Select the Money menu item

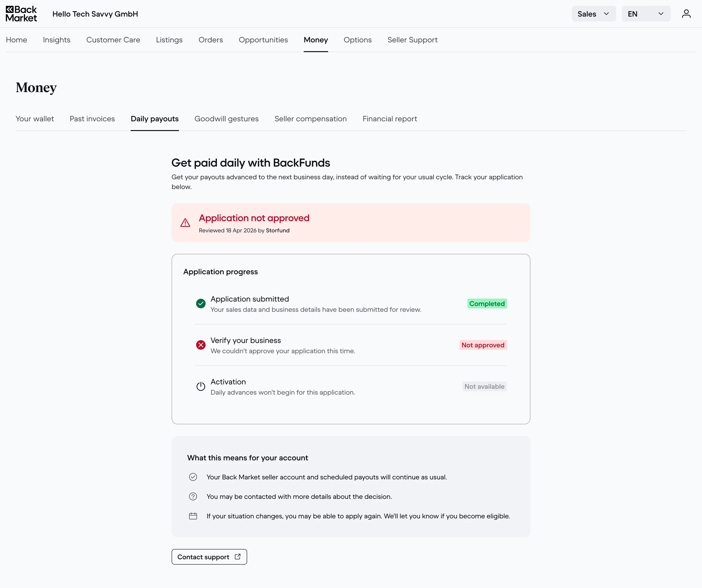coord(316,40)
